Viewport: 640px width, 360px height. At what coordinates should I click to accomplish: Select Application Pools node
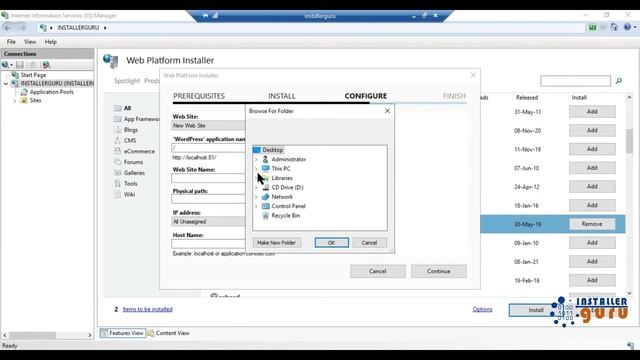point(51,92)
